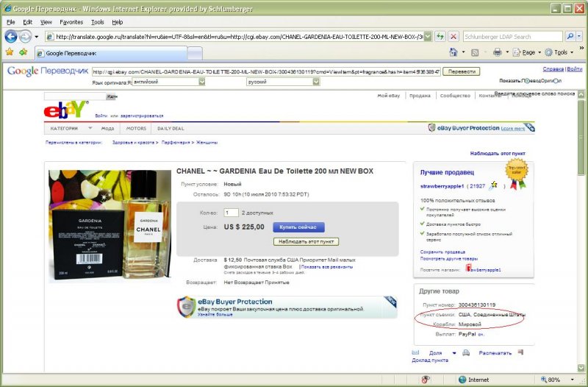This screenshot has width=588, height=387.
Task: Click the email envelope icon
Action: point(415,352)
